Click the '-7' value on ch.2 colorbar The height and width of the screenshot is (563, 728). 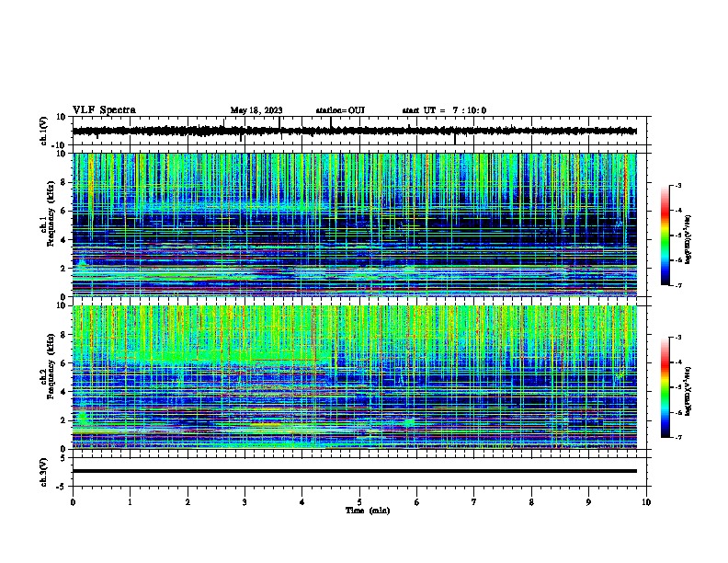pos(677,437)
